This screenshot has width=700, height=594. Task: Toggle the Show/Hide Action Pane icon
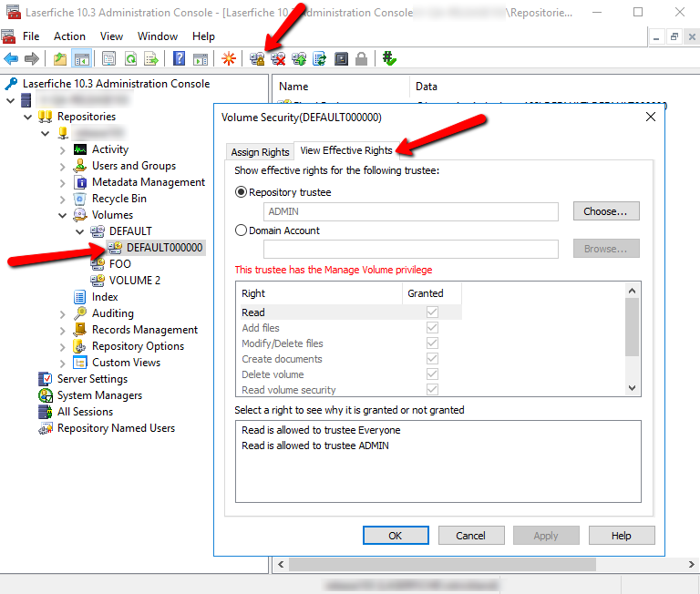(201, 58)
